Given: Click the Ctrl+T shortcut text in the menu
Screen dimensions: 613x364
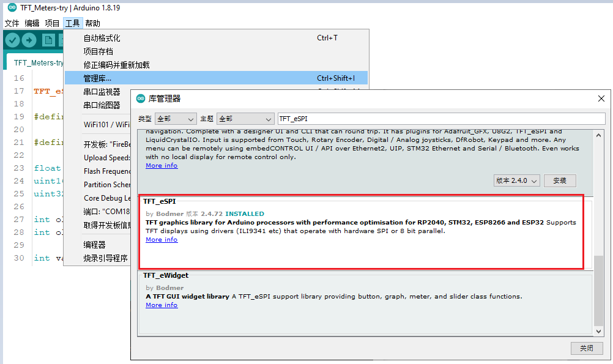Looking at the screenshot, I should click(x=327, y=38).
